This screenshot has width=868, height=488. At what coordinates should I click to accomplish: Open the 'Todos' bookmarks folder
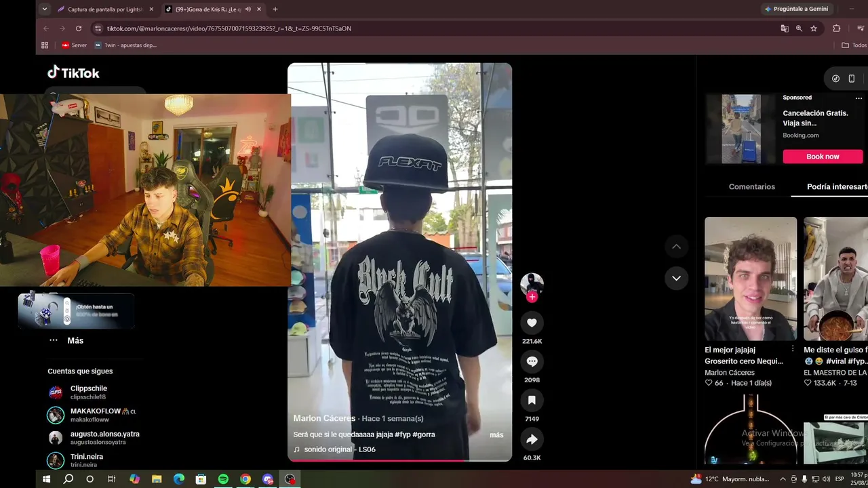(854, 45)
